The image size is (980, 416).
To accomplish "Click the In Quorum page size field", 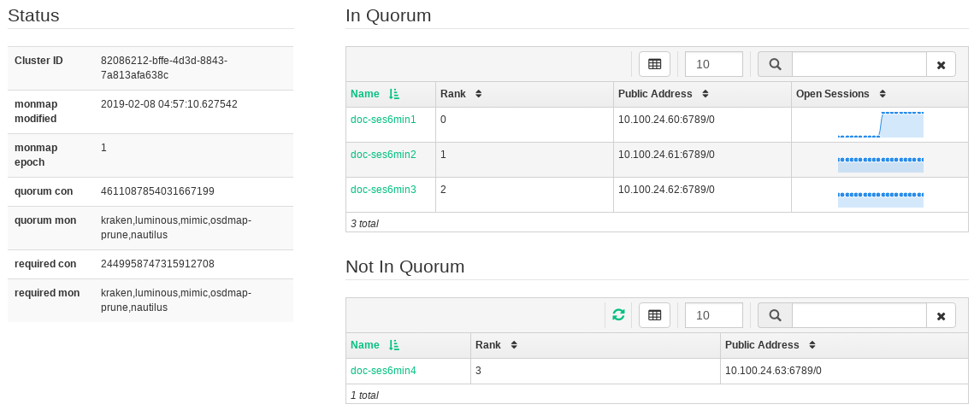I will (x=713, y=64).
